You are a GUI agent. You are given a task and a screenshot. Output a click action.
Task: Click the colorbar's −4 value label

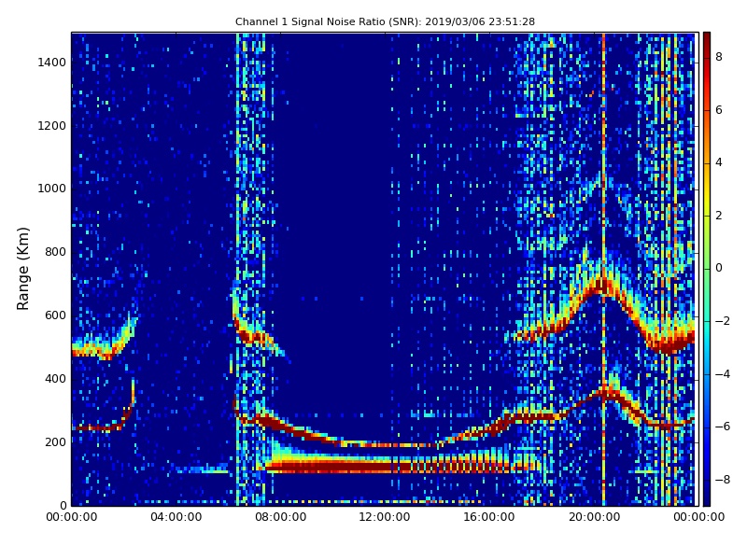point(723,374)
